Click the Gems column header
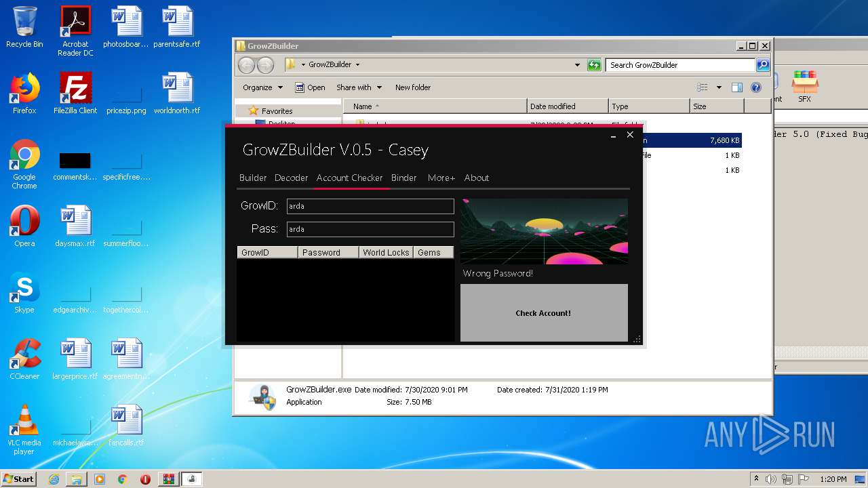The width and height of the screenshot is (868, 488). [x=433, y=252]
